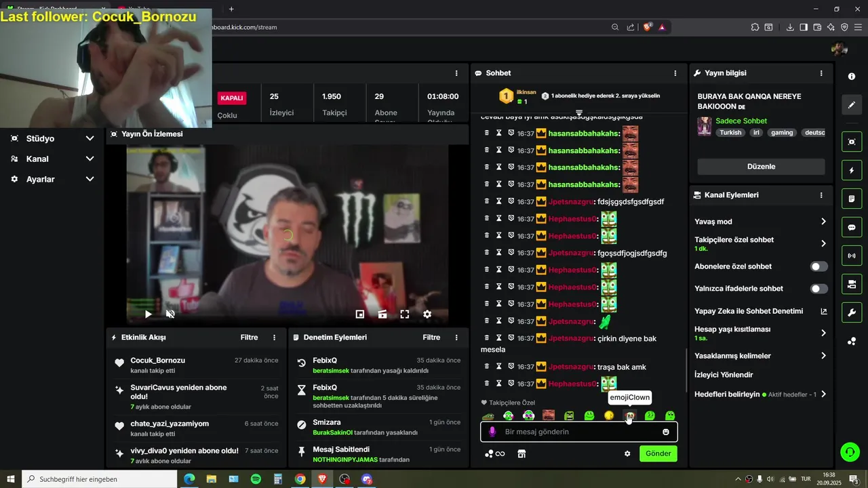The height and width of the screenshot is (488, 868).
Task: Open the Windows notification center
Action: click(x=853, y=479)
